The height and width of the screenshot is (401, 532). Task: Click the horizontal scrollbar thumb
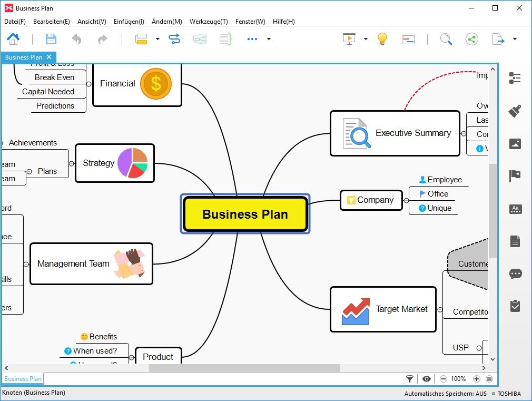pyautogui.click(x=244, y=368)
